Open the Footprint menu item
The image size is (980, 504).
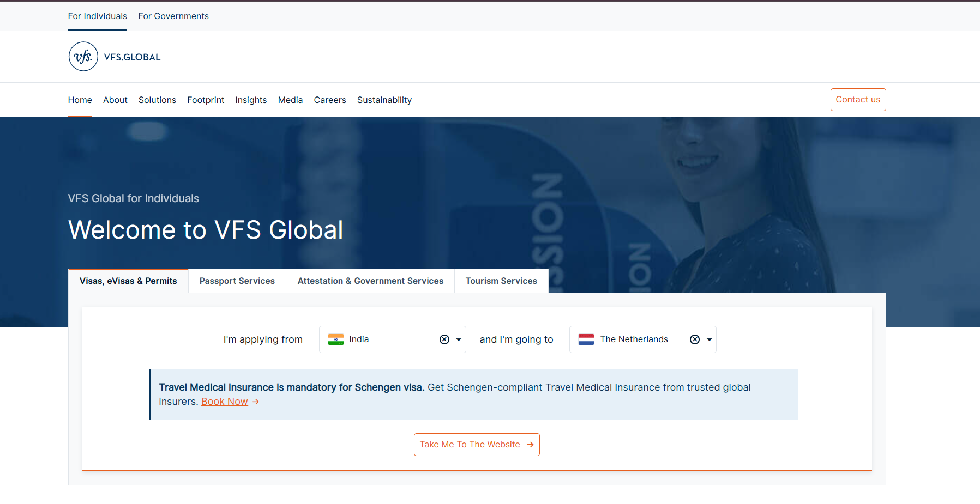coord(206,100)
